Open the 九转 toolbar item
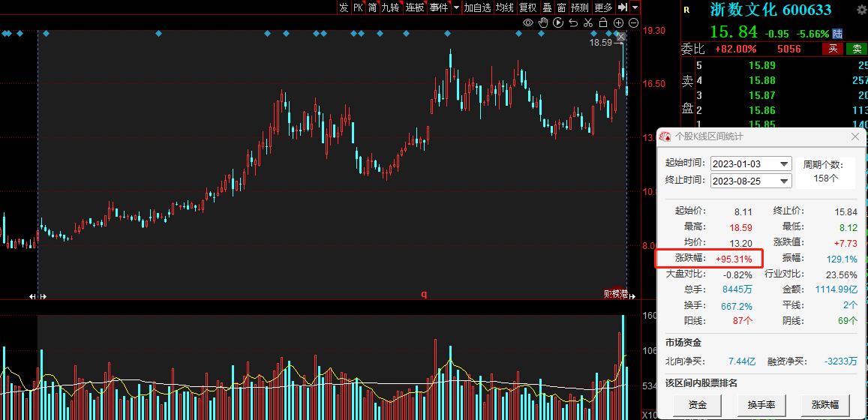The width and height of the screenshot is (868, 420). tap(390, 7)
